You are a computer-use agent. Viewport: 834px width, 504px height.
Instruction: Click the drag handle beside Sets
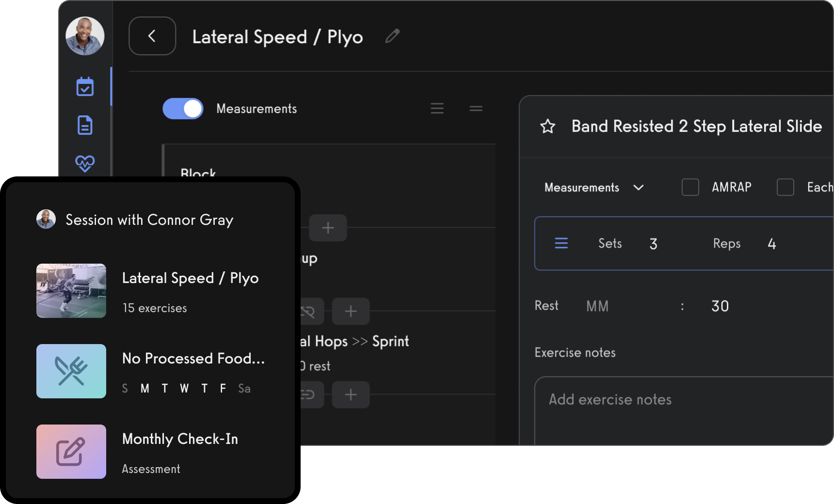pos(561,243)
